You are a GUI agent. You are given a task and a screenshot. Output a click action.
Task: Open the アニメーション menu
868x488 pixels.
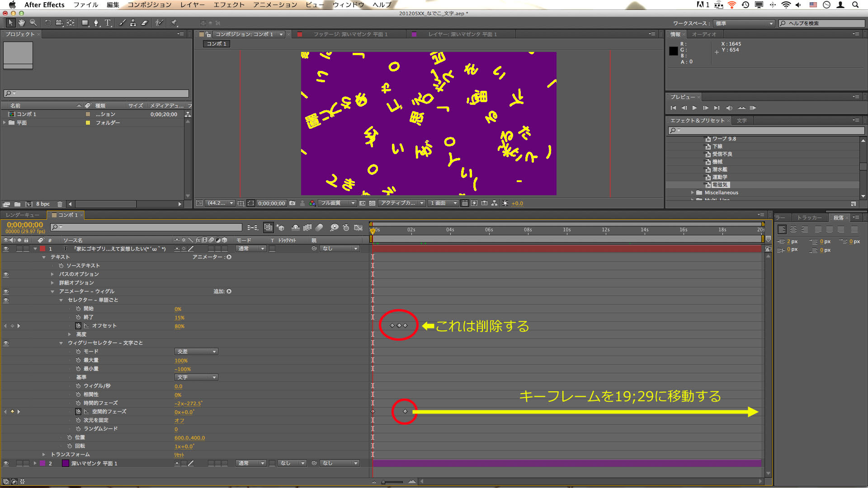pos(275,5)
